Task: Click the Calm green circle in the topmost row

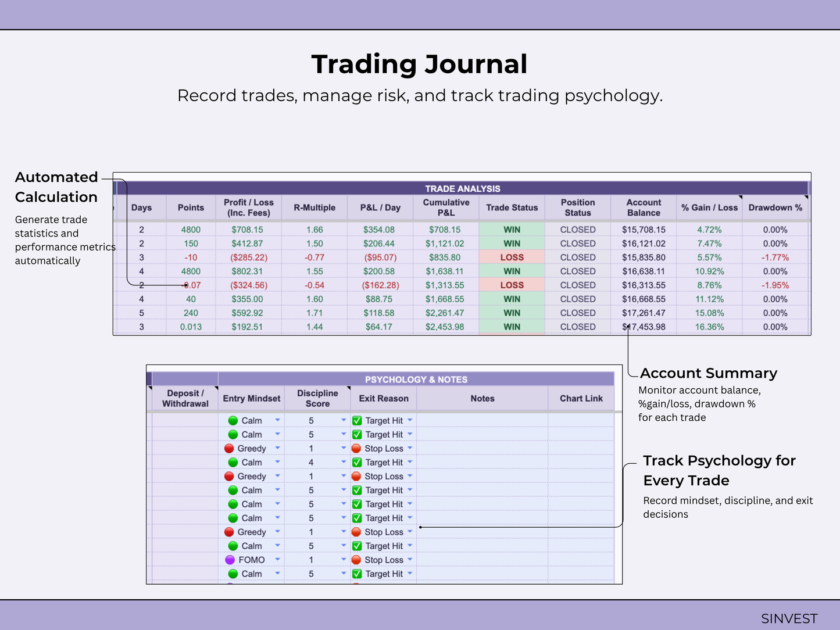Action: 233,420
